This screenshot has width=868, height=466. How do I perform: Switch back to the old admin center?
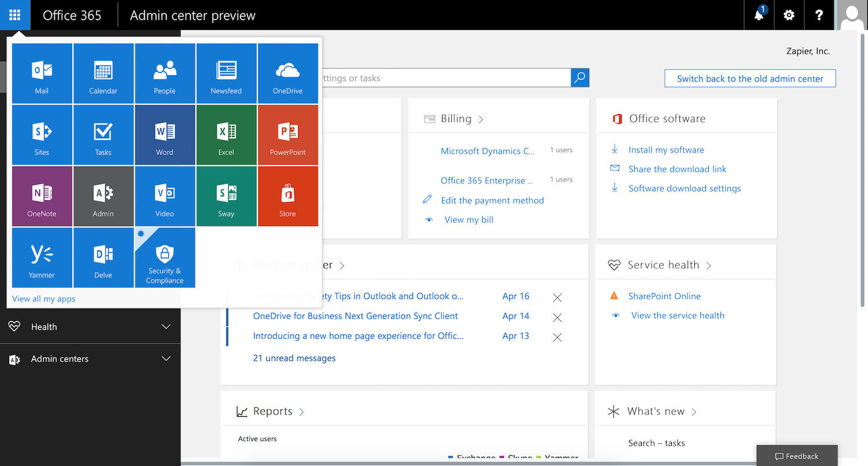pyautogui.click(x=750, y=79)
